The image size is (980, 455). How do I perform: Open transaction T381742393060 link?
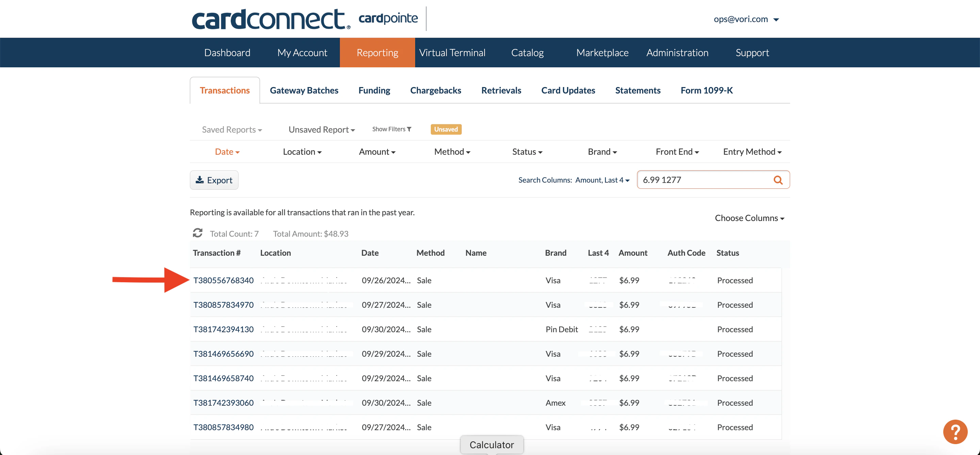[223, 403]
